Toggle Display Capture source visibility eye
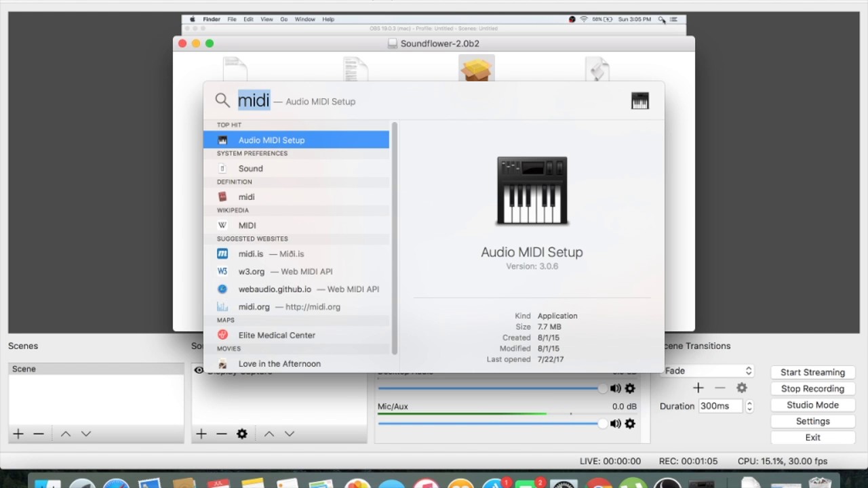The height and width of the screenshot is (488, 868). pos(199,370)
